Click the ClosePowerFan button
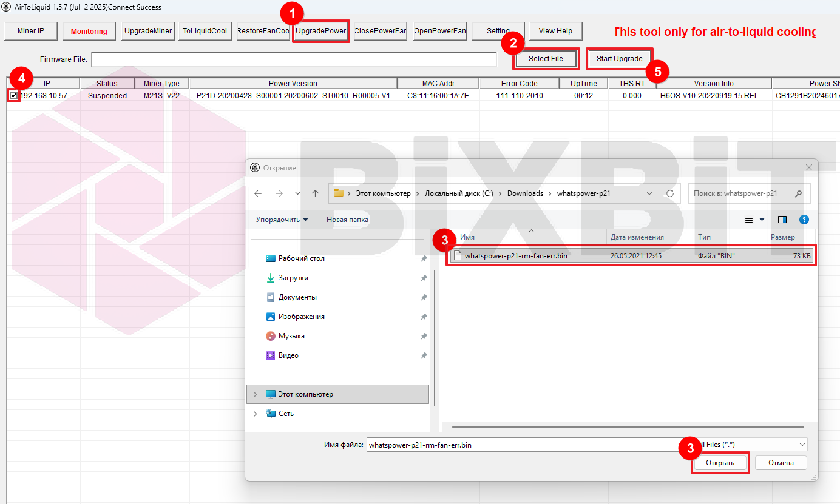 (x=381, y=31)
